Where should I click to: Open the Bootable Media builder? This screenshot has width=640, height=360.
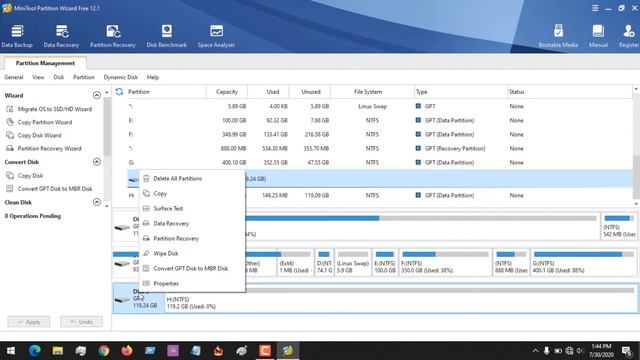tap(558, 36)
